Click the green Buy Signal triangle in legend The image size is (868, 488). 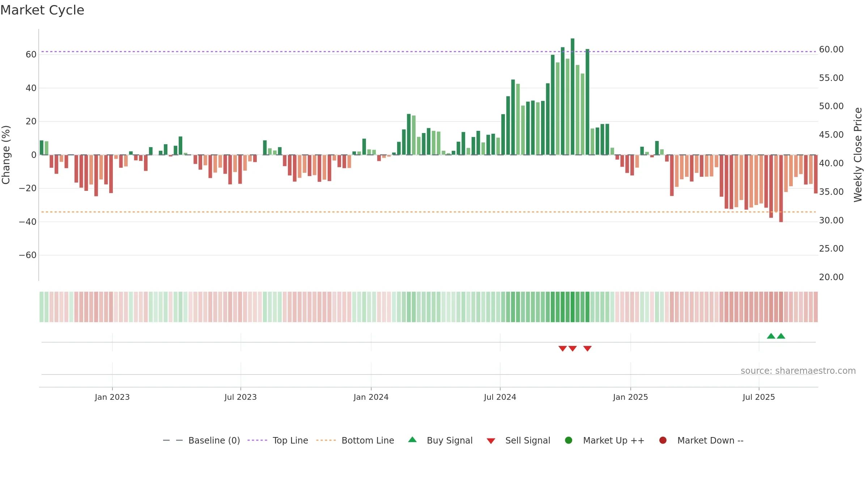coord(412,440)
